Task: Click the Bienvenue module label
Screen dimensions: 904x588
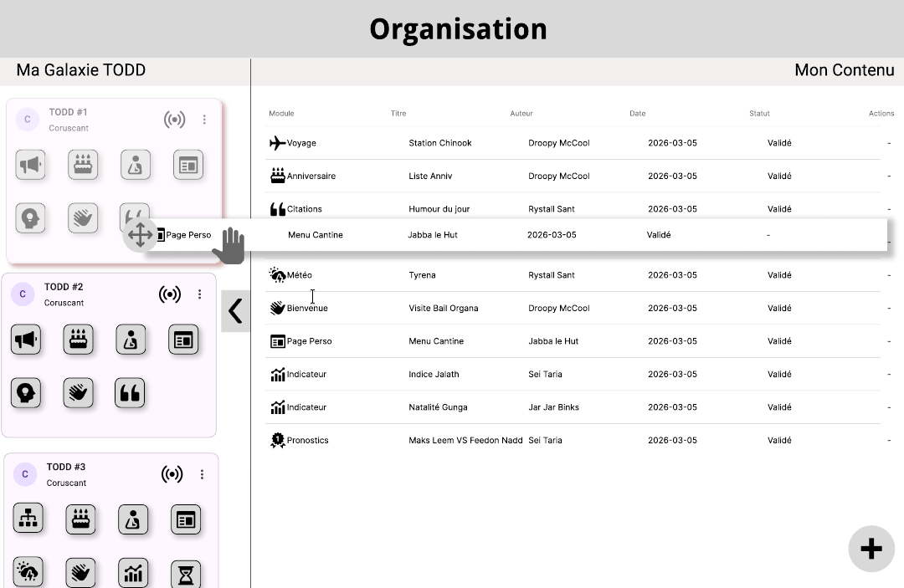Action: tap(307, 308)
